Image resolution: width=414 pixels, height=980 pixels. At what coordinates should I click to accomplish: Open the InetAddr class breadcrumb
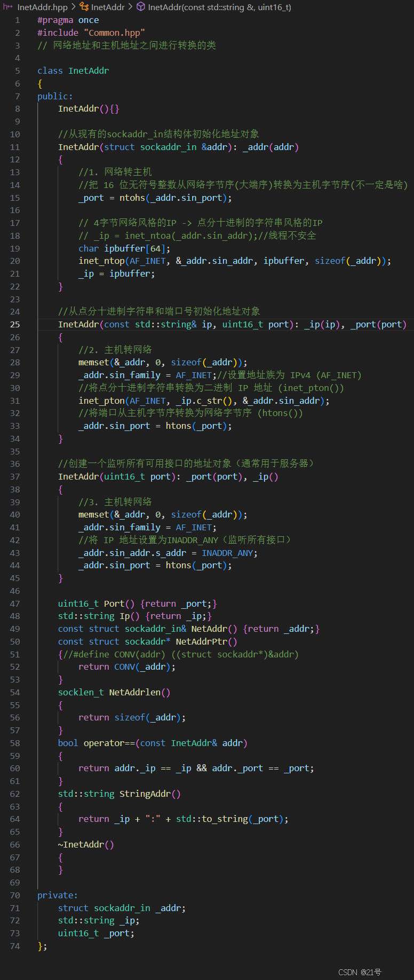coord(108,7)
